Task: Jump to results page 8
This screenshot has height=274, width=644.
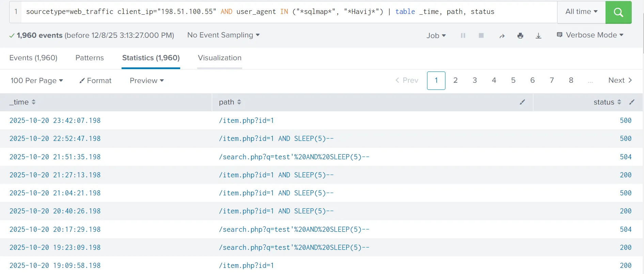Action: click(571, 80)
